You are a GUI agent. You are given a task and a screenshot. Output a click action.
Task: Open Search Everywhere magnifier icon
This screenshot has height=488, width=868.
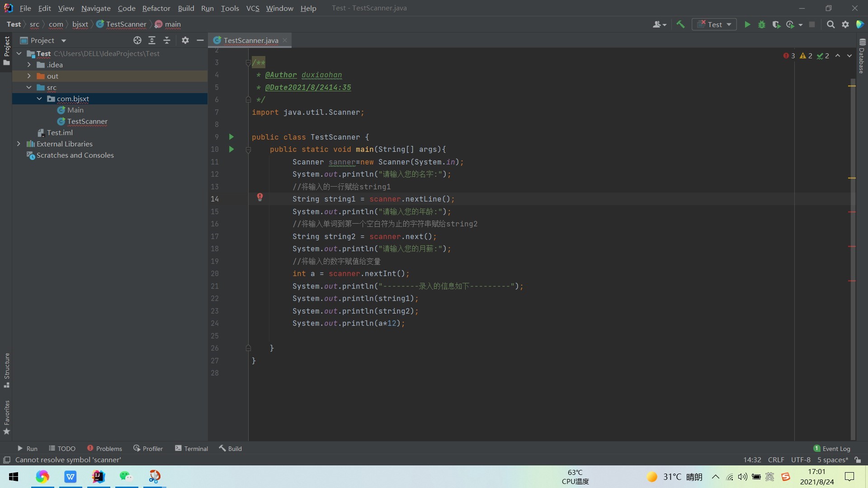[830, 24]
